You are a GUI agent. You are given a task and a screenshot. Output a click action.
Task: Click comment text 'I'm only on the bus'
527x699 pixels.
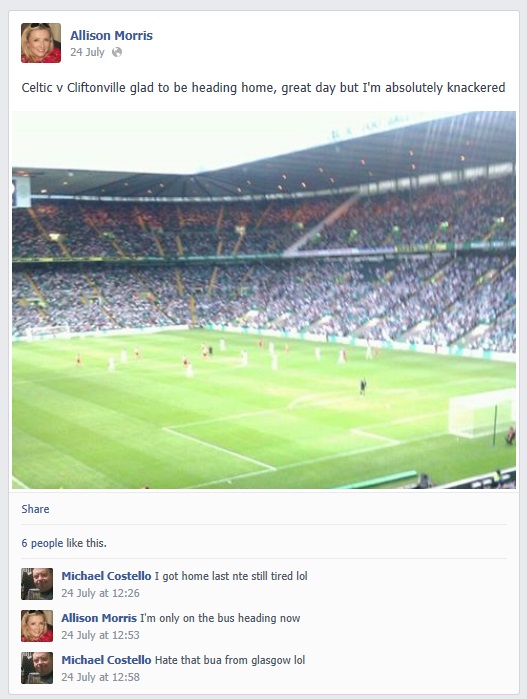tap(188, 618)
